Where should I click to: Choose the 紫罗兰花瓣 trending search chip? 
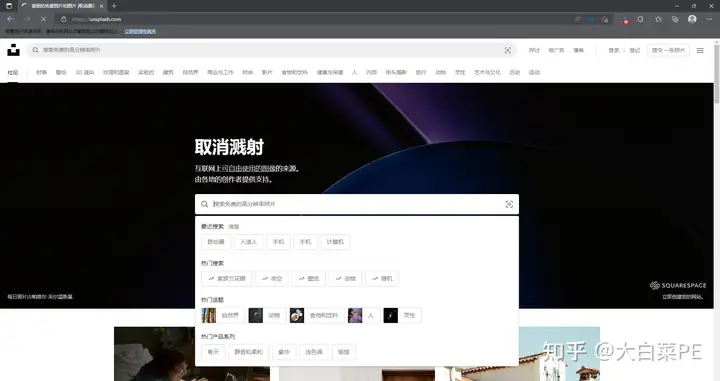click(227, 279)
